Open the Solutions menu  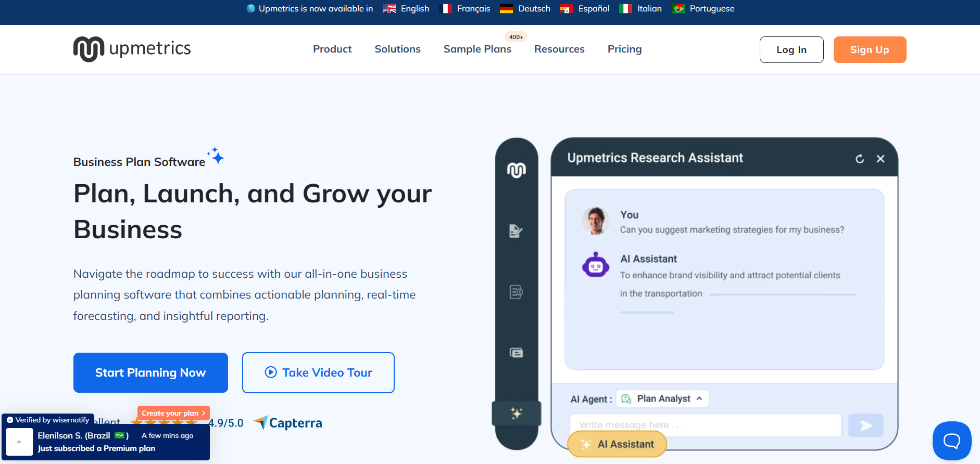pos(398,49)
